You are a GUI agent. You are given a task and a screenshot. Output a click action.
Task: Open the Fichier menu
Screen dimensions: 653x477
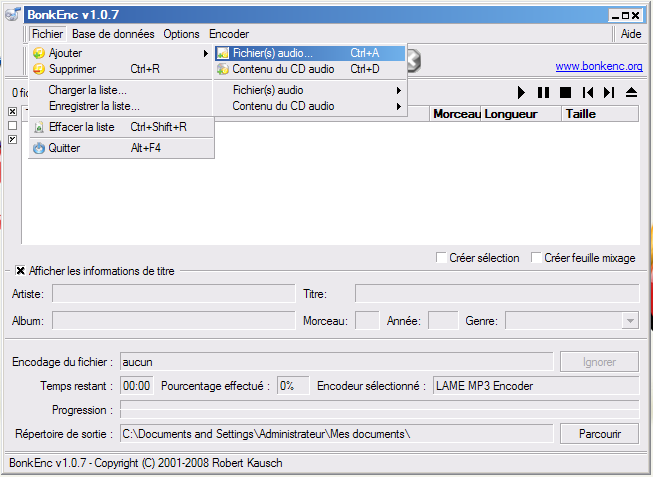point(47,34)
